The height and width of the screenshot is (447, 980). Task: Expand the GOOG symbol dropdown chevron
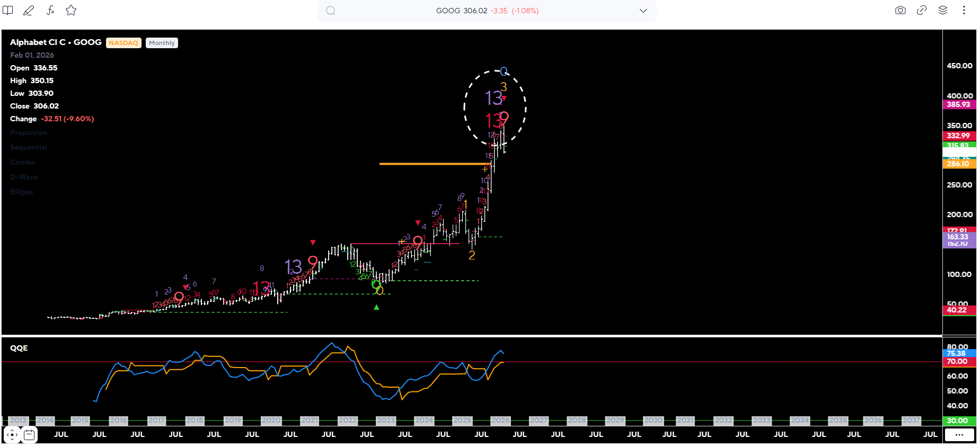(643, 11)
